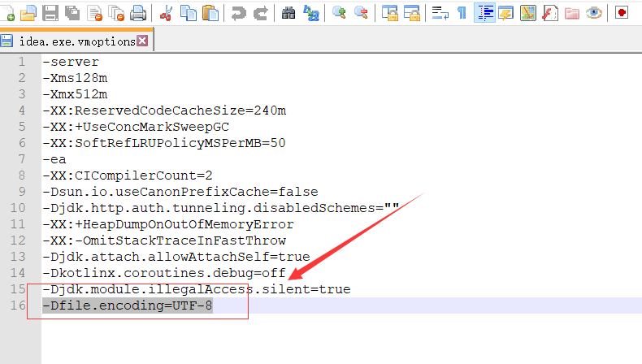Start macro recording with the red dot
The image size is (642, 364).
(622, 13)
